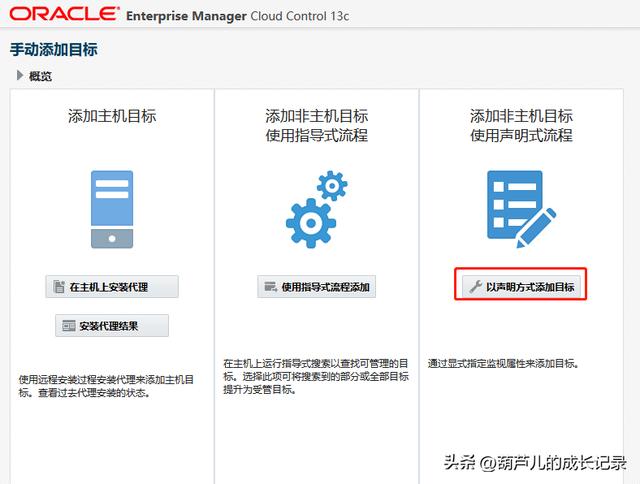The width and height of the screenshot is (640, 484).
Task: Click the 在主机上运行指导式搜索 description text
Action: tap(316, 376)
